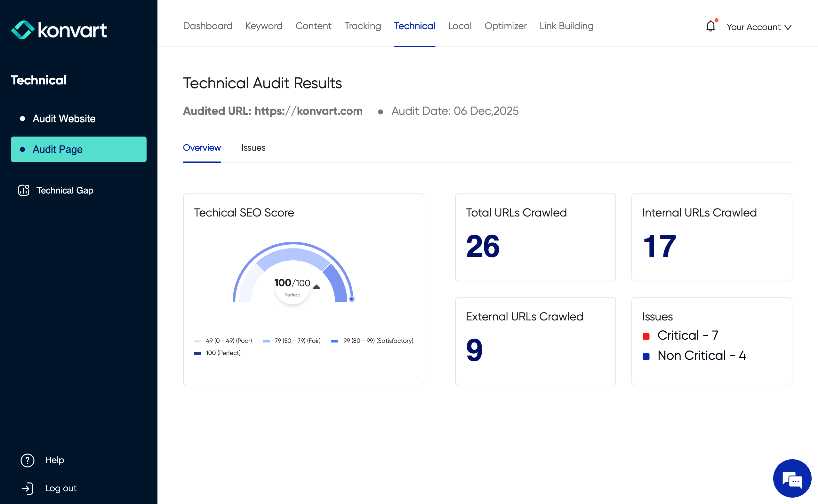Go to Link Building section
818x504 pixels.
click(566, 26)
